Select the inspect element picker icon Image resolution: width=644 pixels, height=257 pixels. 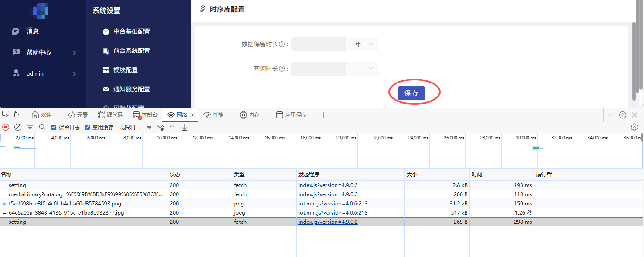point(6,115)
